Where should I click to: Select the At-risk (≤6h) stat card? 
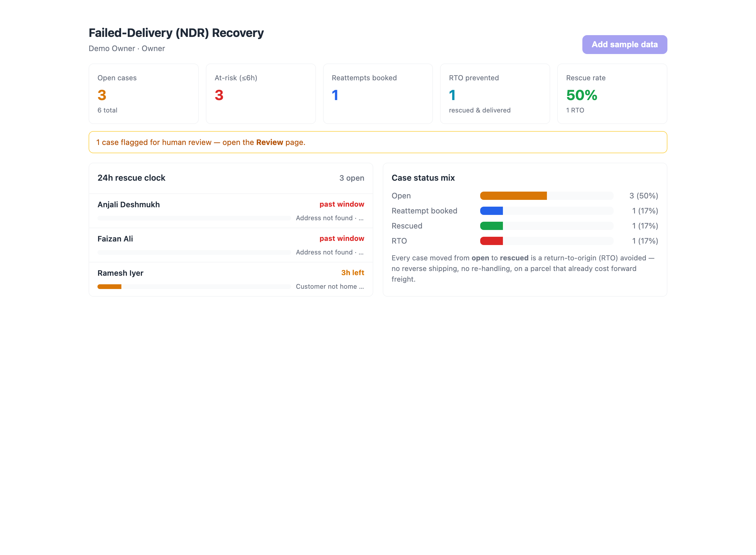261,94
